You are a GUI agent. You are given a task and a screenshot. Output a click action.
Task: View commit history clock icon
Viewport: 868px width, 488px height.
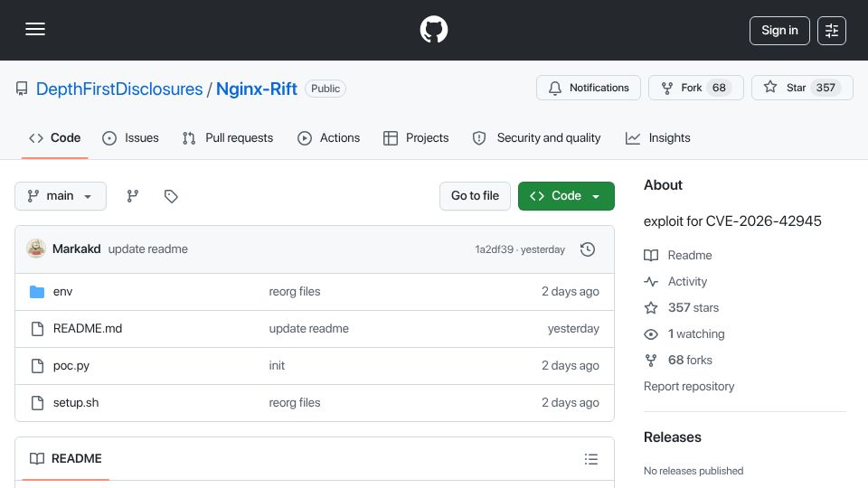tap(588, 249)
